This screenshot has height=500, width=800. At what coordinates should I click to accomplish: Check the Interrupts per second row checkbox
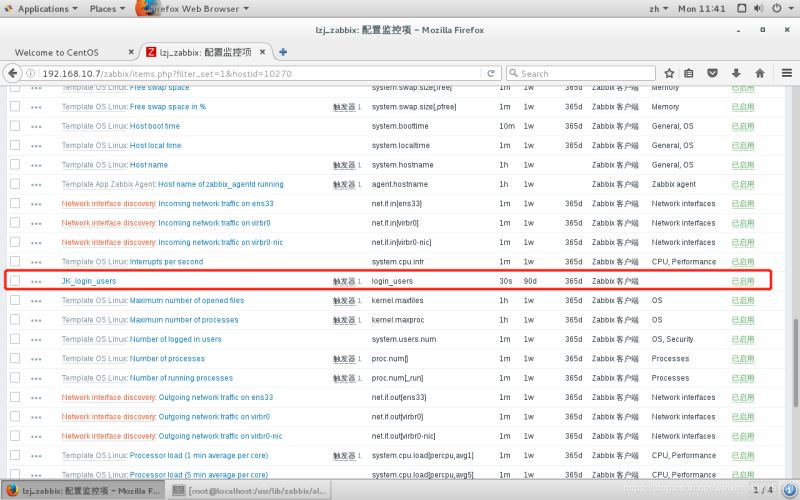pos(15,261)
